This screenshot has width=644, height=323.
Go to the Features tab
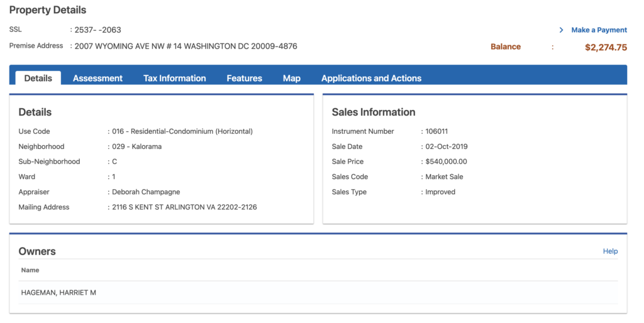click(244, 79)
